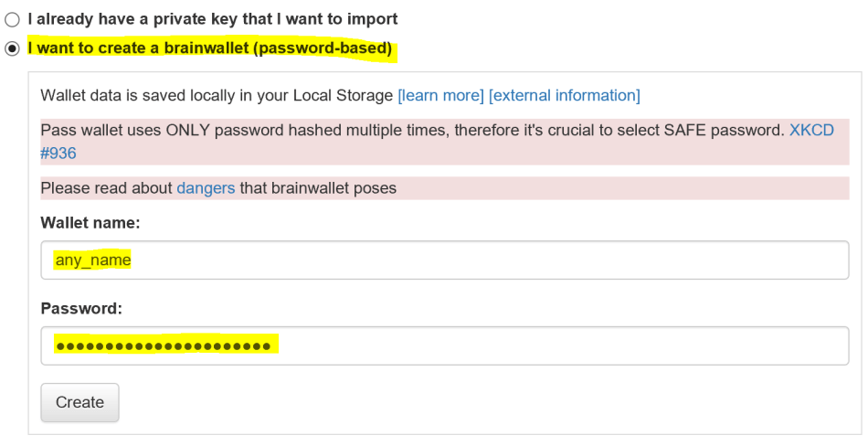868x446 pixels.
Task: Open the 'dangers' link about brainwallets
Action: (x=206, y=188)
